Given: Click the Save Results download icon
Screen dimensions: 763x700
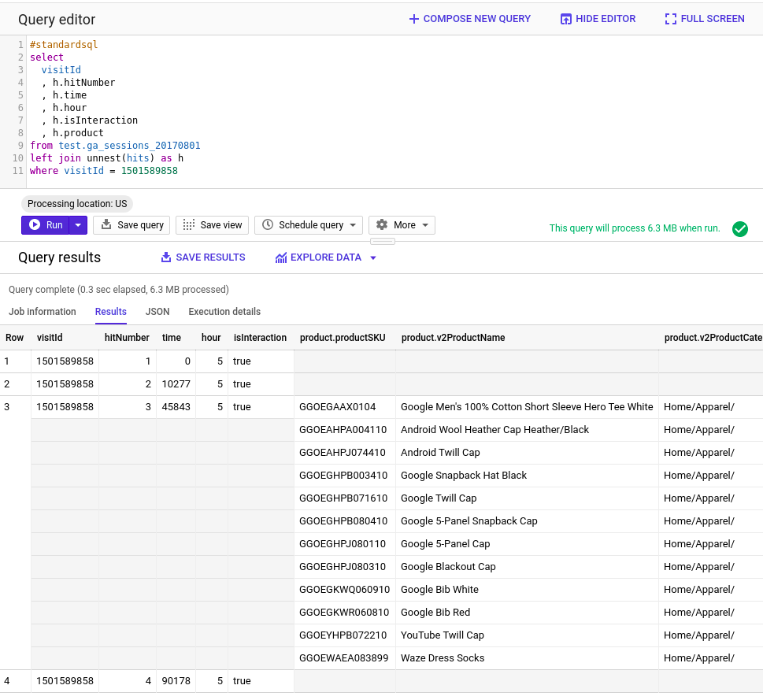Looking at the screenshot, I should (x=165, y=257).
